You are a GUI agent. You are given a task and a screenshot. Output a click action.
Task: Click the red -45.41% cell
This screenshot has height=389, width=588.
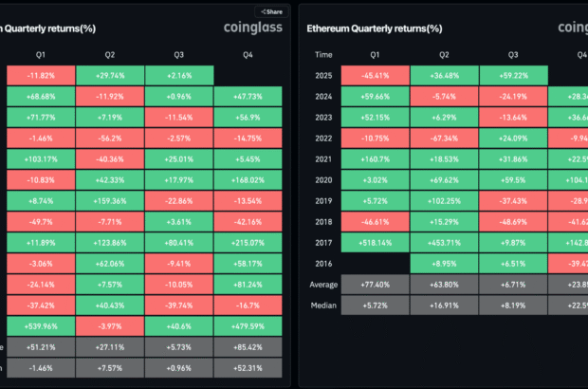coord(375,75)
